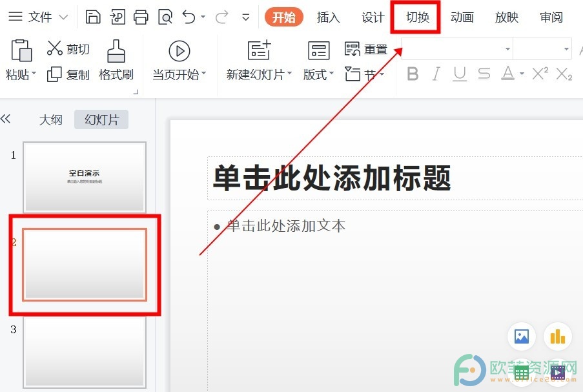
Task: Insert media via placeholder video icon
Action: coord(558,372)
